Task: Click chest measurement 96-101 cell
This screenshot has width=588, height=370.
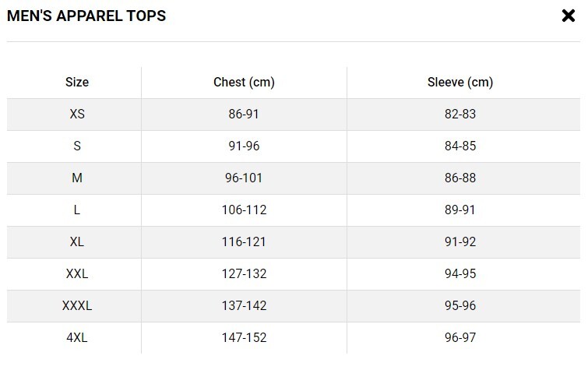Action: pyautogui.click(x=244, y=178)
